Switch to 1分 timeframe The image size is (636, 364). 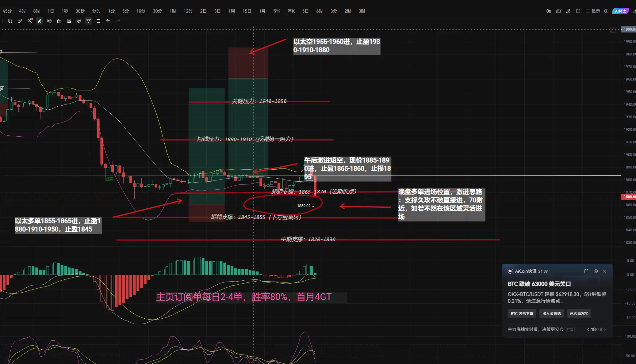coord(111,11)
